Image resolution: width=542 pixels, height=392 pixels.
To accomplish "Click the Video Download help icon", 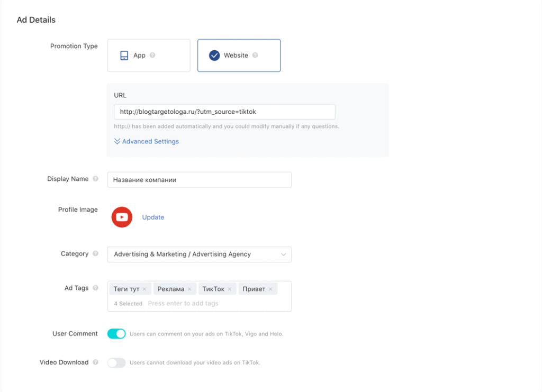I will [95, 362].
